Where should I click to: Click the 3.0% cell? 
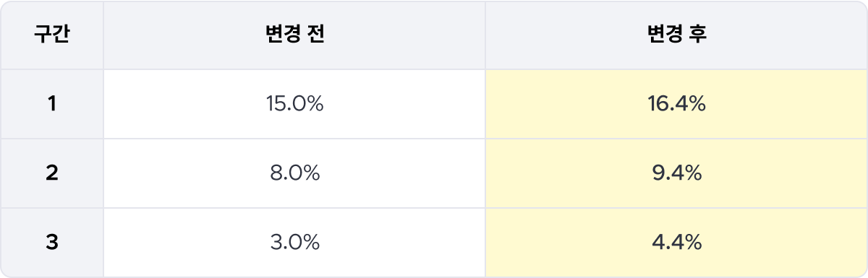click(x=294, y=243)
